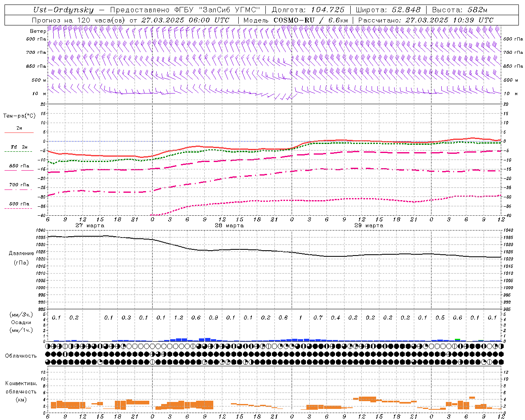Image resolution: width=525 pixels, height=420 pixels.
Task: Click 'Прогноз на 120 часа(ов)' forecast header
Action: (x=79, y=20)
